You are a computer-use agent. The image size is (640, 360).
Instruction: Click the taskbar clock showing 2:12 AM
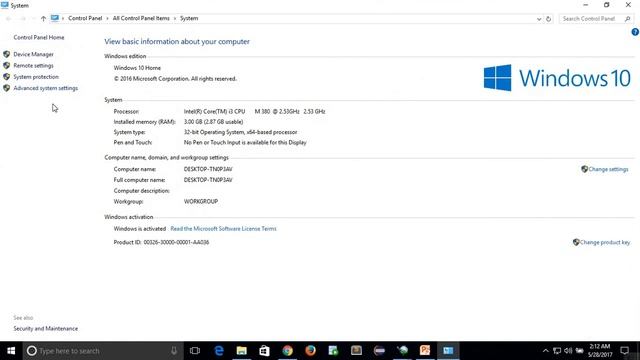click(x=600, y=351)
